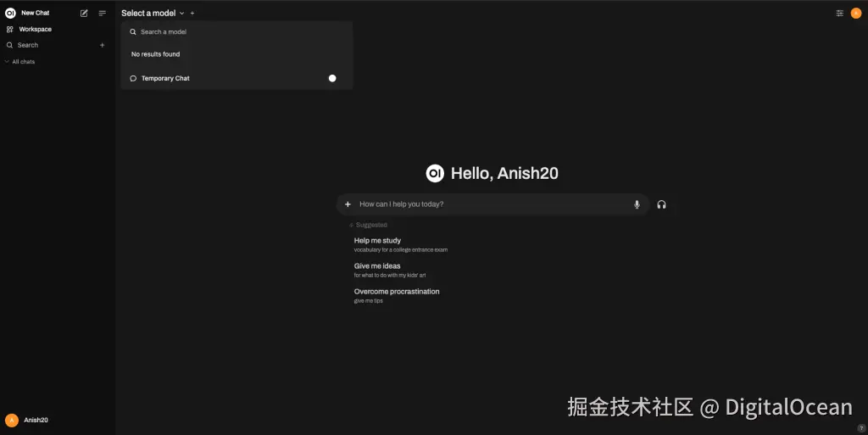868x435 pixels.
Task: Open Anish20 user menu at bottom left
Action: pyautogui.click(x=26, y=420)
